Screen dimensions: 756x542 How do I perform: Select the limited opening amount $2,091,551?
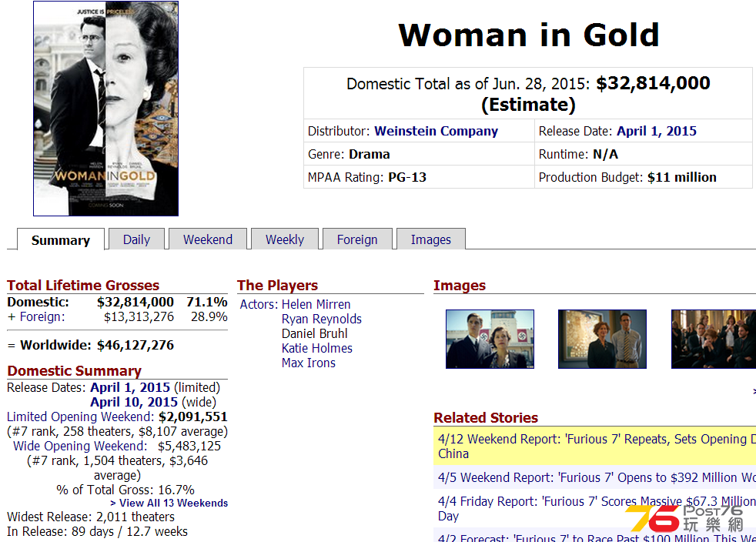coord(193,417)
